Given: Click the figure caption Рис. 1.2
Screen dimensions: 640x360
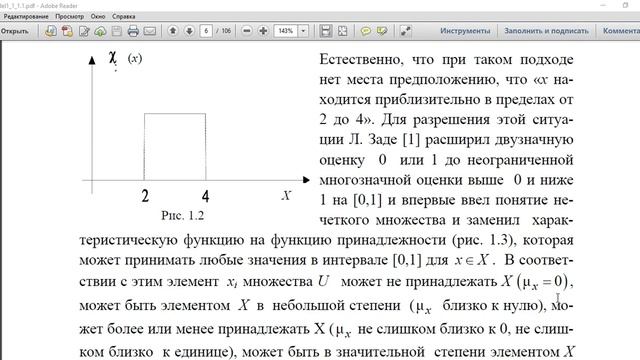Looking at the screenshot, I should [x=182, y=215].
